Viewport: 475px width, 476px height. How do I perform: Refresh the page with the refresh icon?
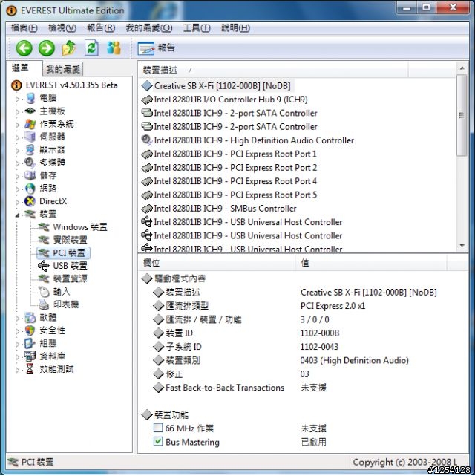[x=91, y=48]
